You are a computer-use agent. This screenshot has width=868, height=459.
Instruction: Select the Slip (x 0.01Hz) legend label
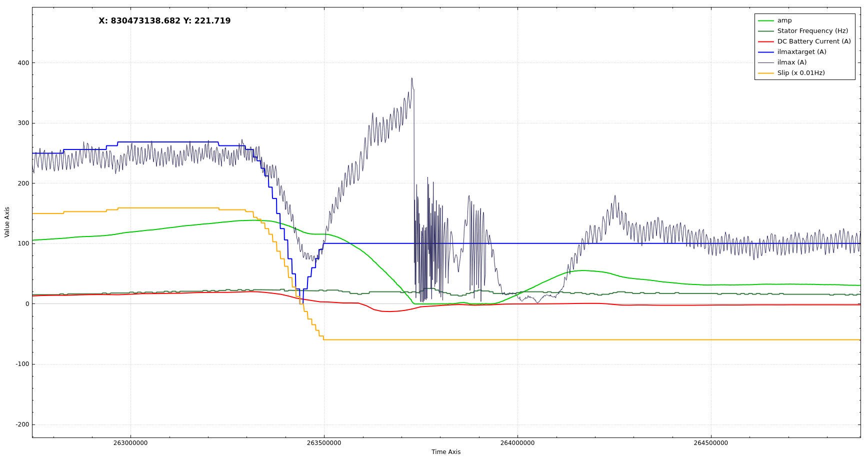(x=800, y=73)
